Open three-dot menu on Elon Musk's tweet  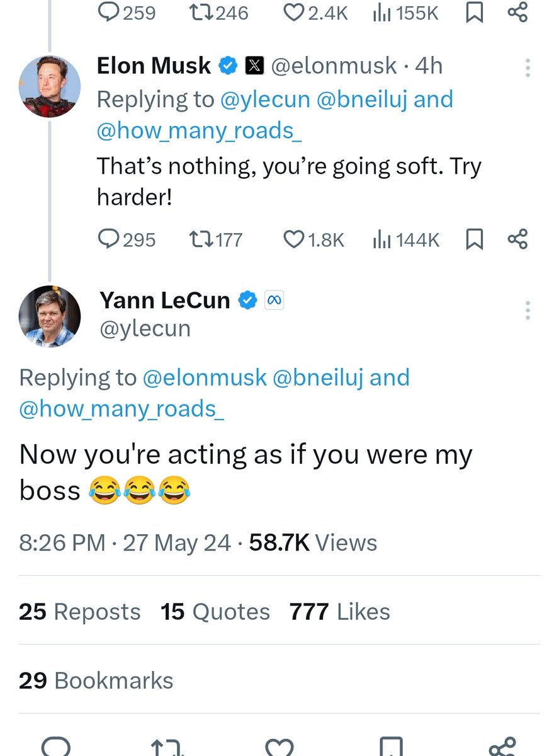[x=528, y=68]
